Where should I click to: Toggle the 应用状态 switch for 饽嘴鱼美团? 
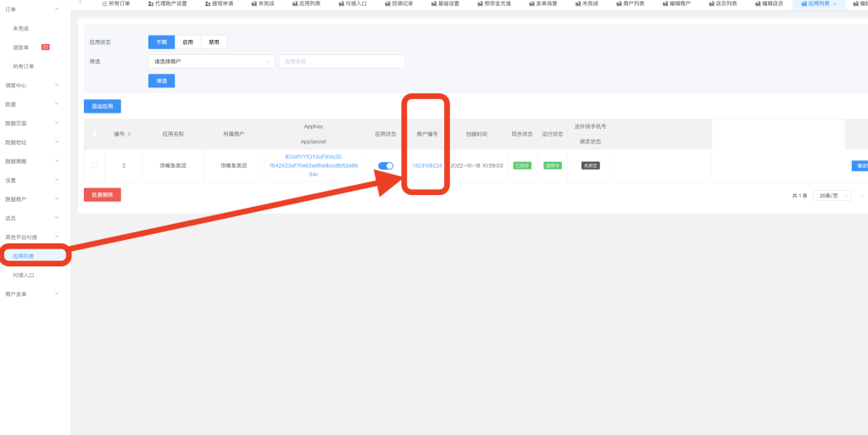[386, 165]
